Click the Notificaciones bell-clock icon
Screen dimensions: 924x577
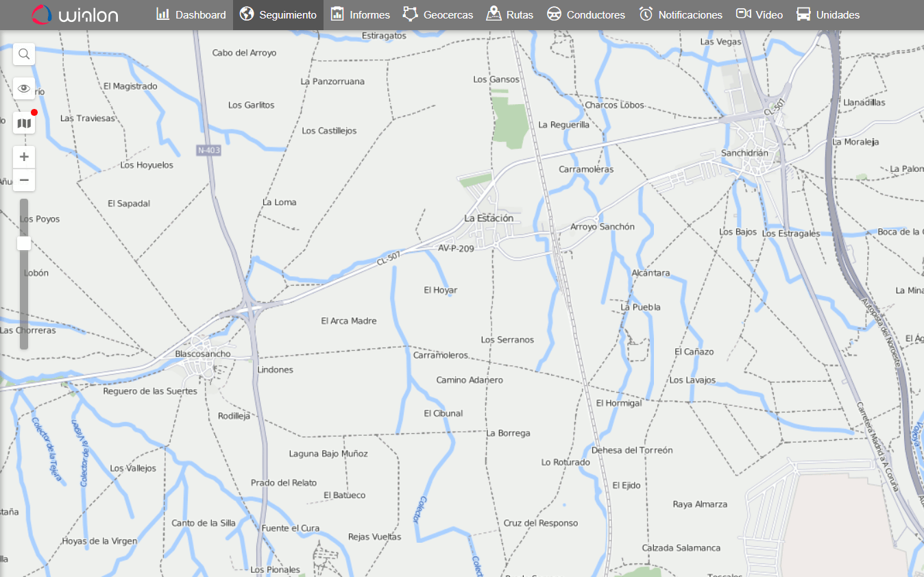coord(646,14)
